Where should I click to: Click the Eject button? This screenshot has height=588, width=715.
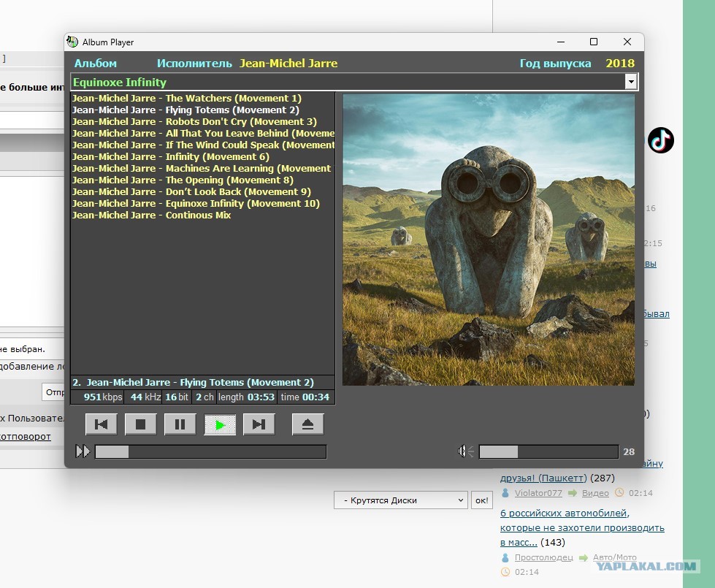pos(307,424)
